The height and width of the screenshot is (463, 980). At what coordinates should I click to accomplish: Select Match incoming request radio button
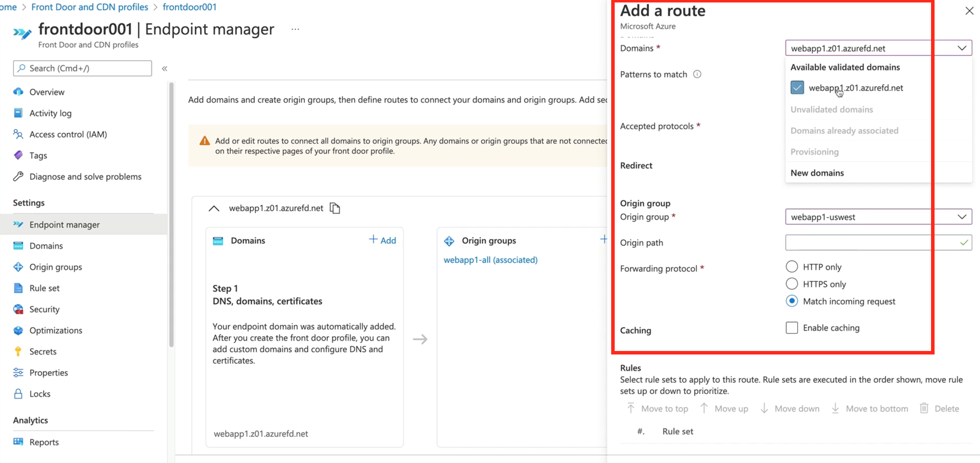coord(791,301)
